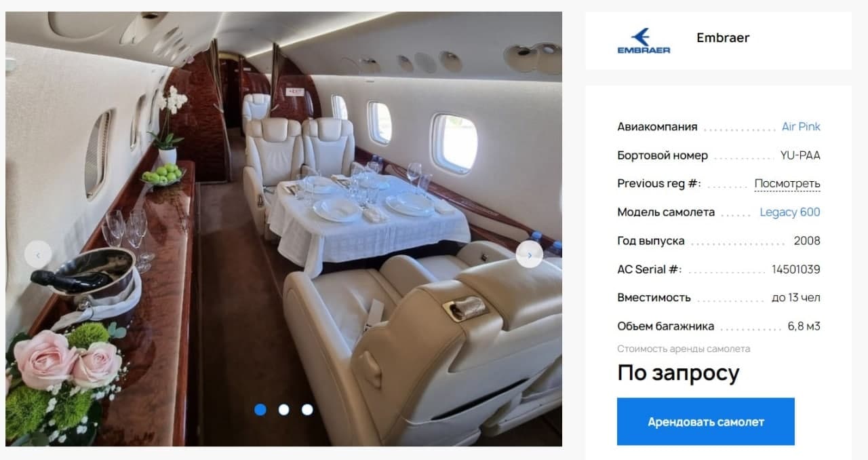Expand Previous reg # via Посмотреть
The width and height of the screenshot is (868, 460).
(x=787, y=183)
